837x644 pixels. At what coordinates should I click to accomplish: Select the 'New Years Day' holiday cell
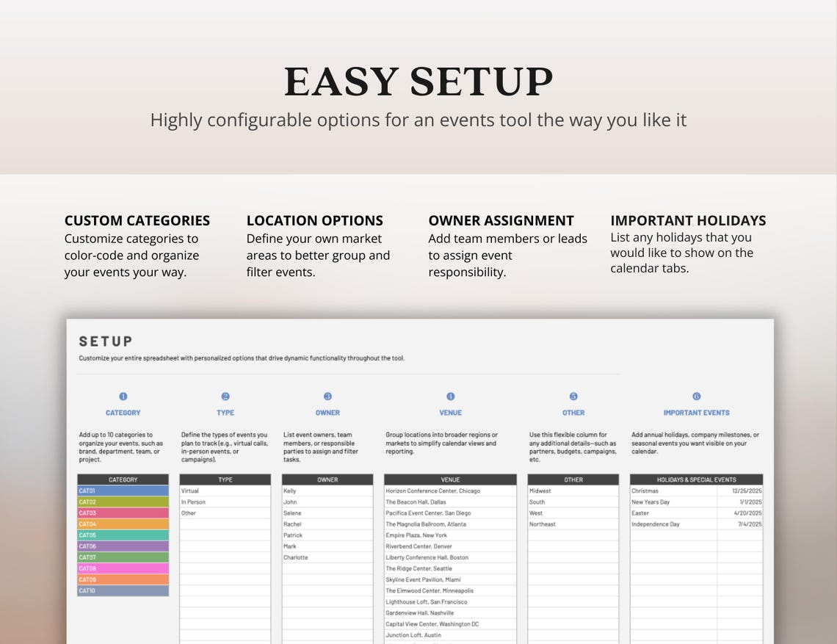click(674, 502)
